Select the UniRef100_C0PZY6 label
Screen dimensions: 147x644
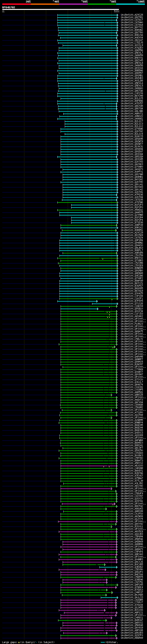(132, 93)
